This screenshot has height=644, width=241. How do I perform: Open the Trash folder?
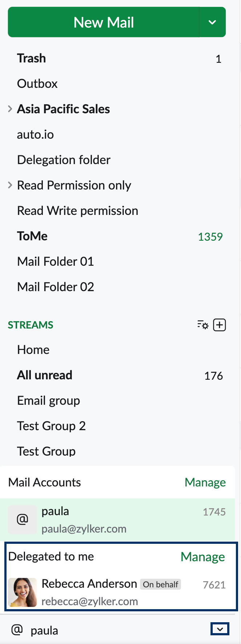[32, 58]
